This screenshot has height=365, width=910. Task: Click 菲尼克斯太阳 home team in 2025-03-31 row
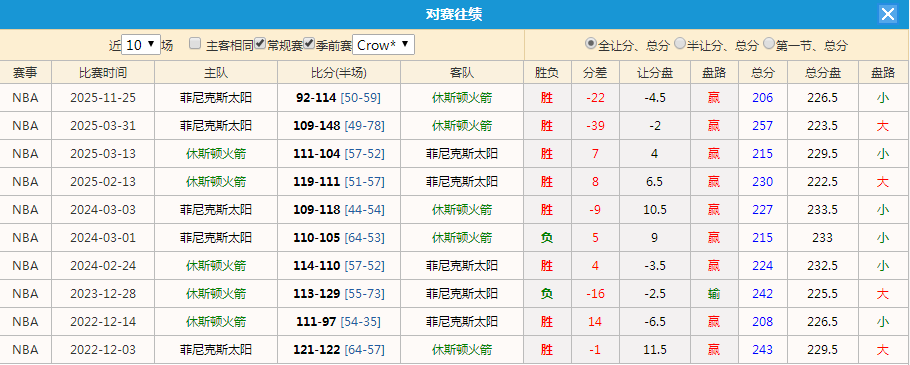click(x=216, y=126)
